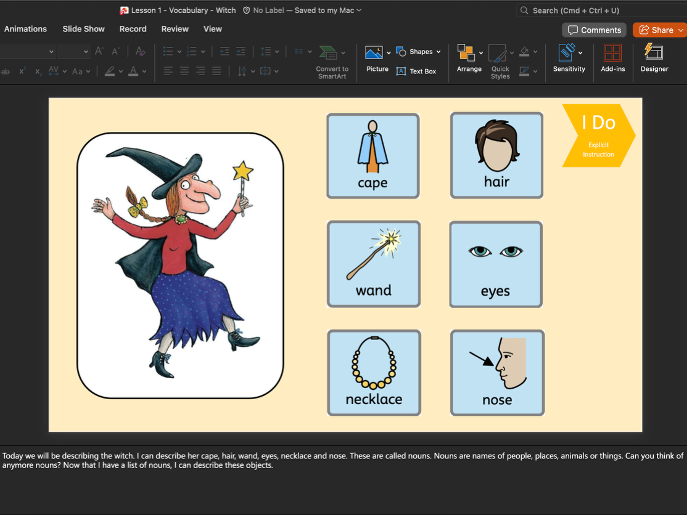Select the View tab
The width and height of the screenshot is (687, 516).
point(212,29)
